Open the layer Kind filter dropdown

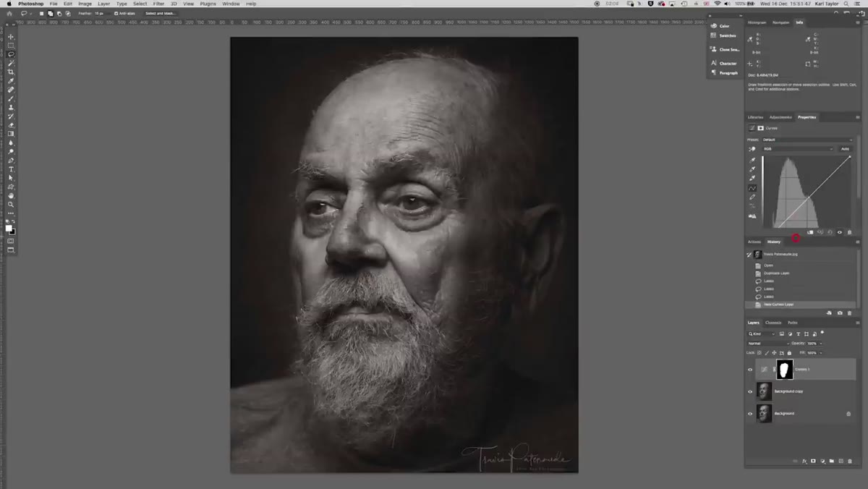point(761,334)
